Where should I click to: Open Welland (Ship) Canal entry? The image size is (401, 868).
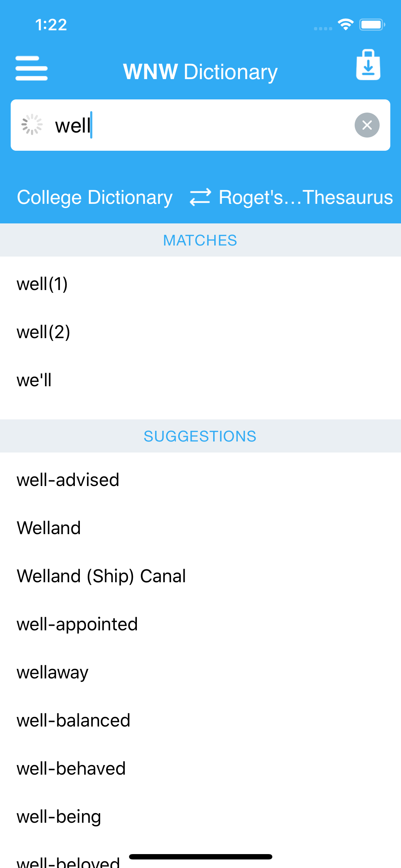[x=101, y=576]
